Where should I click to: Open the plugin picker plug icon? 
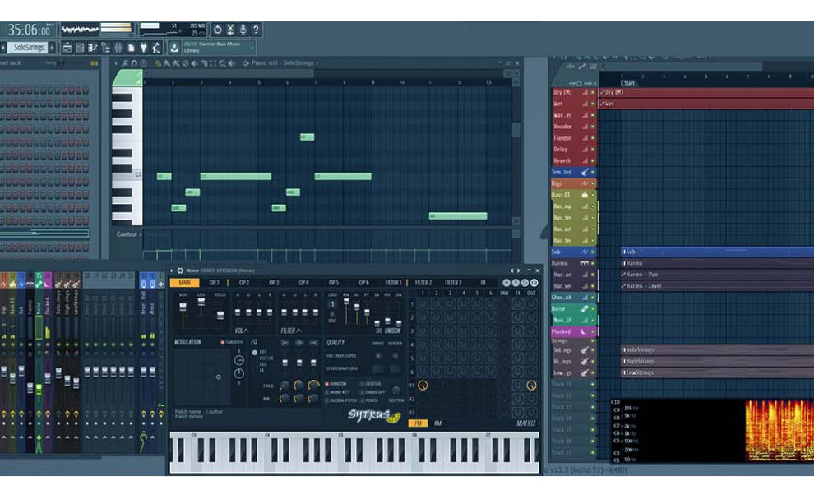point(143,47)
